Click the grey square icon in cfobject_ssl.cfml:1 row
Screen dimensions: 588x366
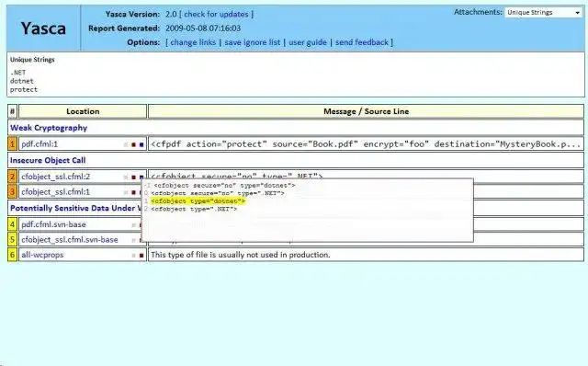[126, 192]
